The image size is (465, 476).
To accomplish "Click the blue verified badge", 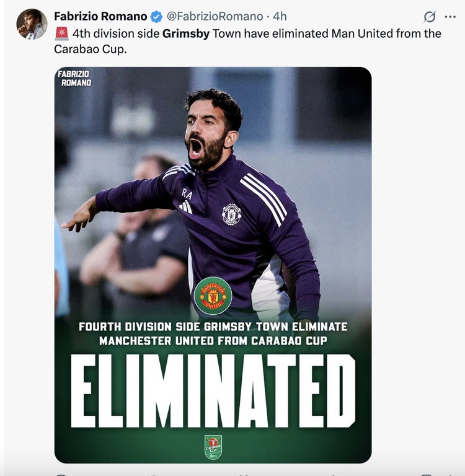I will coord(156,16).
